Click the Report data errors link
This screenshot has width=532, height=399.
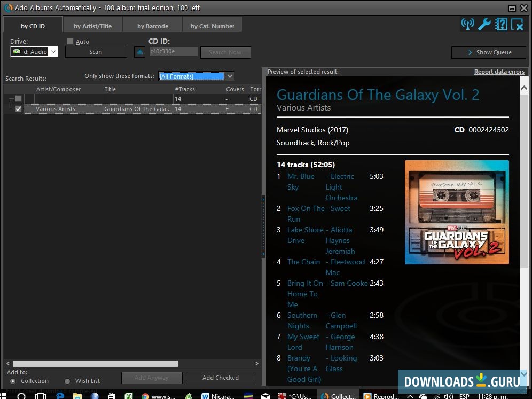point(498,71)
